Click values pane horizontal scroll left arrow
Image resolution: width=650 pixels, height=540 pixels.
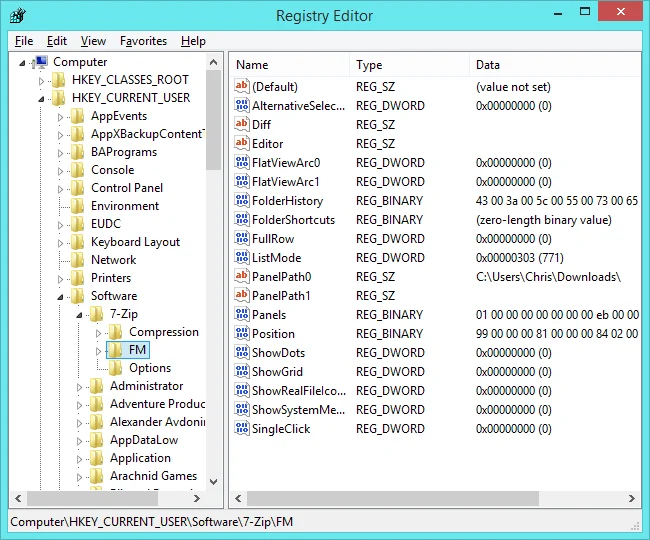click(x=238, y=499)
